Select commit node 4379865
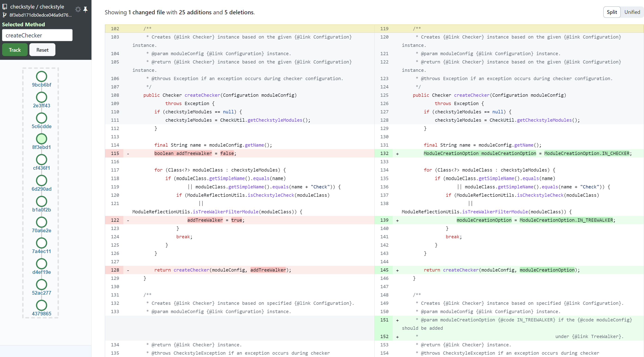Image resolution: width=644 pixels, height=357 pixels. pyautogui.click(x=42, y=305)
